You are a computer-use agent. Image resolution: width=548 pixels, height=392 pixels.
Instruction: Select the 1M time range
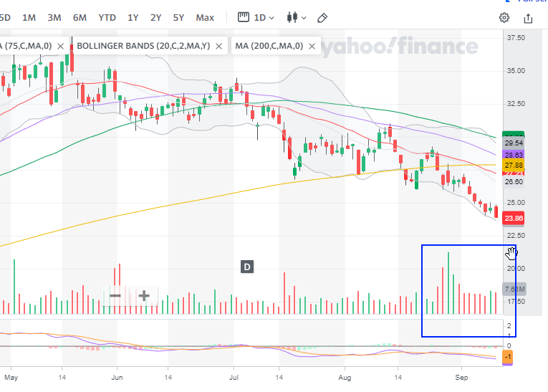click(x=29, y=17)
